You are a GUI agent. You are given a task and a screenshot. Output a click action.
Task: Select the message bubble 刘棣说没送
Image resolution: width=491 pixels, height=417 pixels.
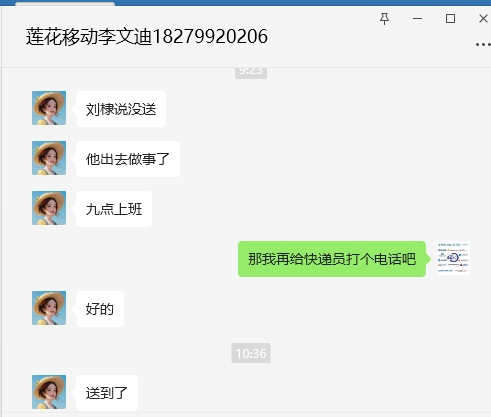click(121, 109)
